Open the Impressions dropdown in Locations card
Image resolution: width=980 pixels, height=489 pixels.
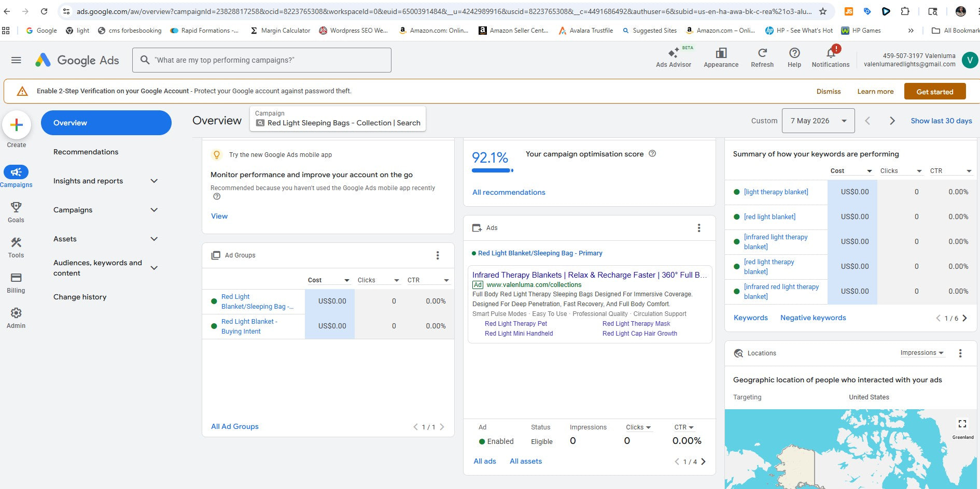[x=921, y=353]
